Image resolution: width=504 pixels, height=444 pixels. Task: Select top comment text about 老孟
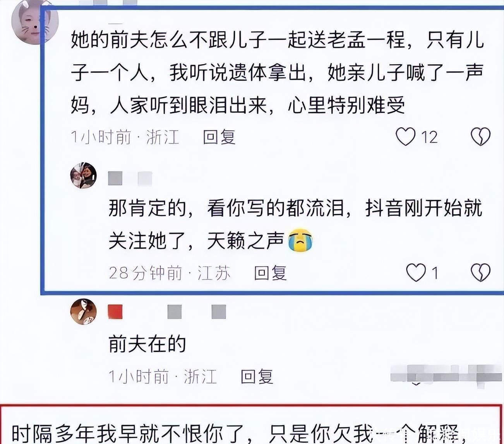click(x=277, y=73)
